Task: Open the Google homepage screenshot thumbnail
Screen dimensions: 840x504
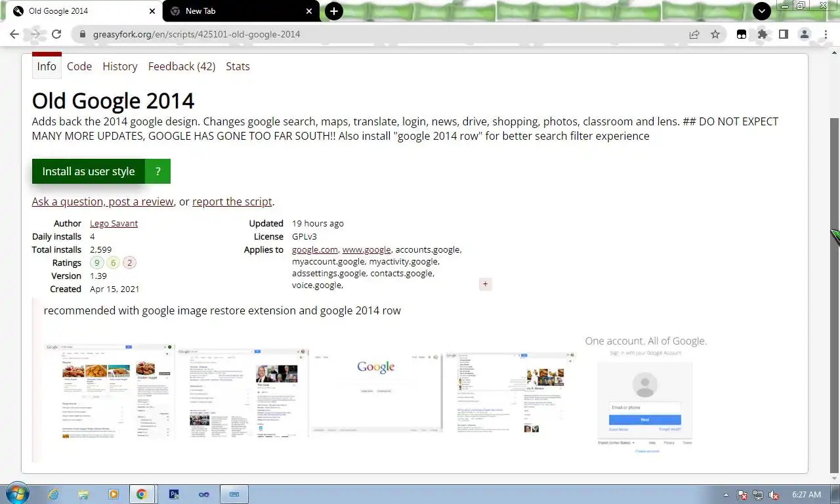Action: pyautogui.click(x=376, y=393)
